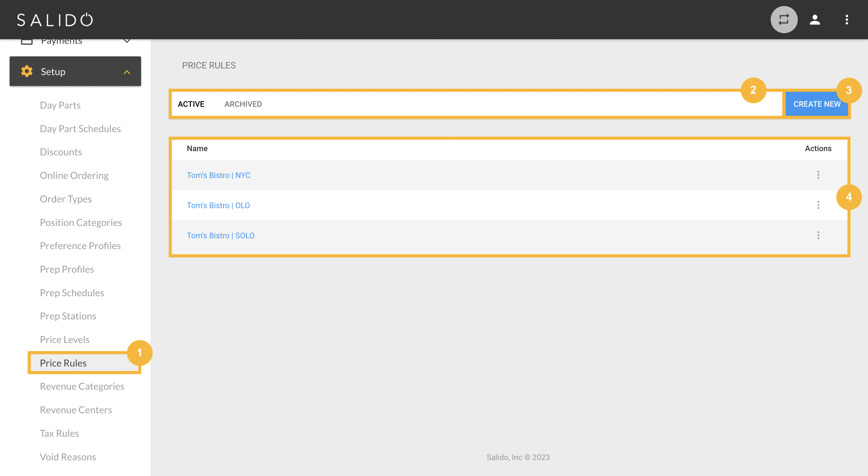
Task: Go to Prep Schedules
Action: [x=72, y=293]
